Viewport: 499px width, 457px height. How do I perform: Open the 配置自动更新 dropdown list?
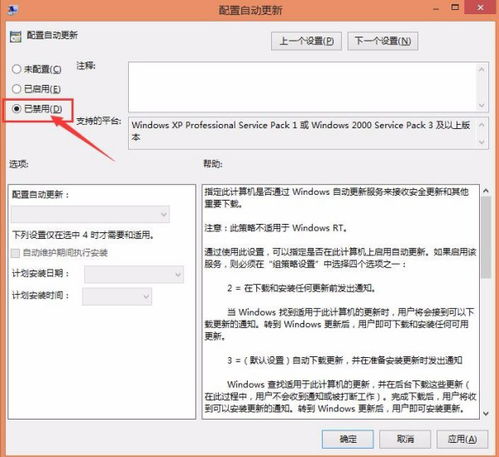coord(90,214)
